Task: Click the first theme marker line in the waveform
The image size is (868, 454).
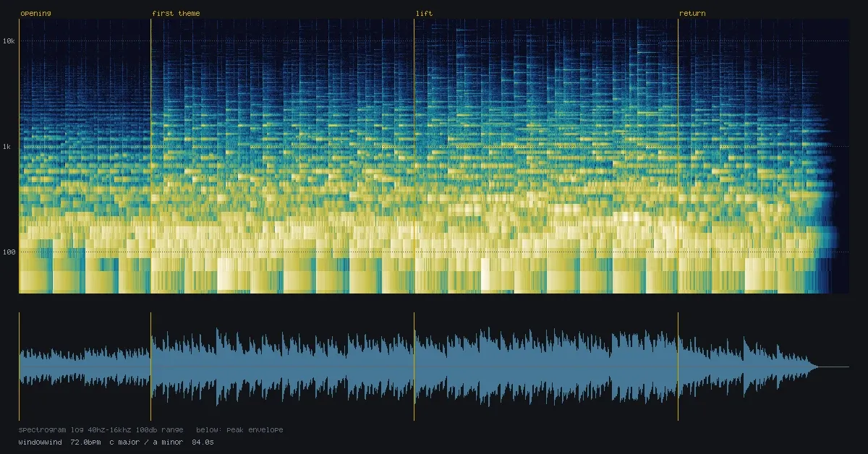Action: 150,367
